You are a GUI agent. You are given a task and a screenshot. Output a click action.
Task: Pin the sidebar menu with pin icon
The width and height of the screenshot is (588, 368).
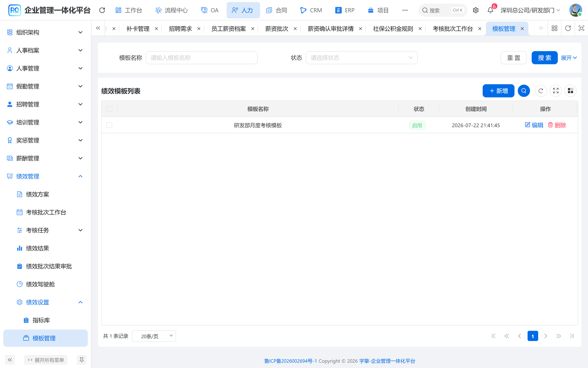pos(82,360)
